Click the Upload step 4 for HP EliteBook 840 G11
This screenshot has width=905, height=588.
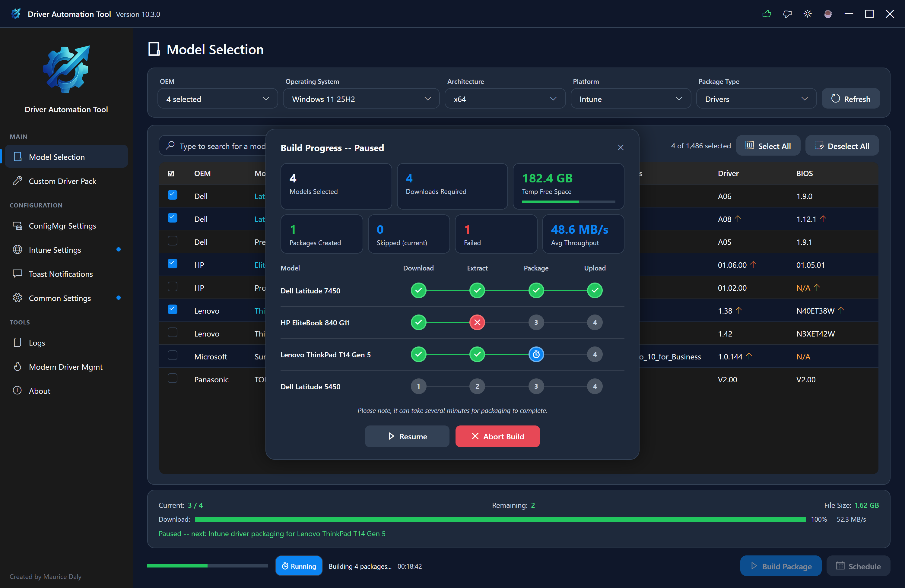coord(595,322)
